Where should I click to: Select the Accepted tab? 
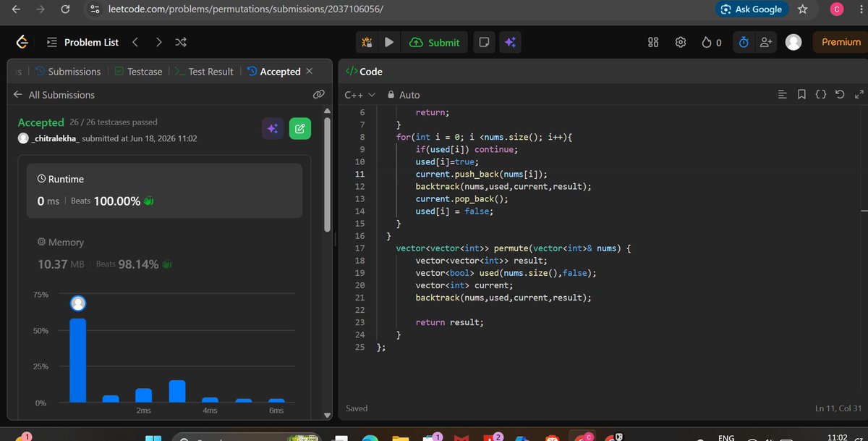[273, 72]
